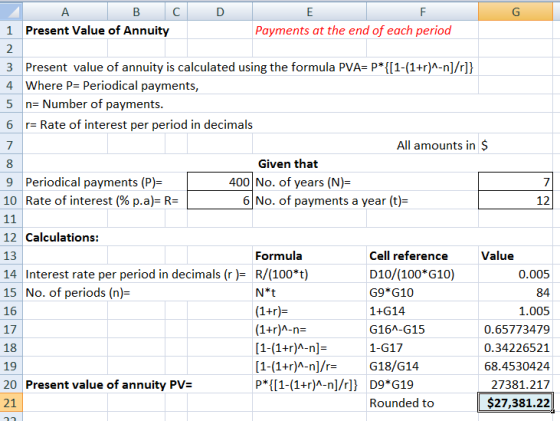Click the '(1+r)^-n=' formula cell
The image size is (560, 421).
(x=309, y=329)
